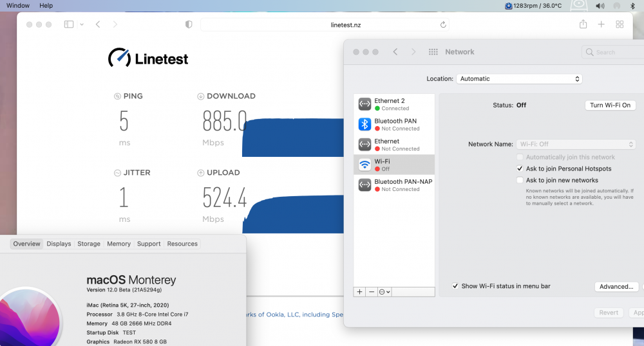Open the Help menu
644x346 pixels.
click(46, 6)
